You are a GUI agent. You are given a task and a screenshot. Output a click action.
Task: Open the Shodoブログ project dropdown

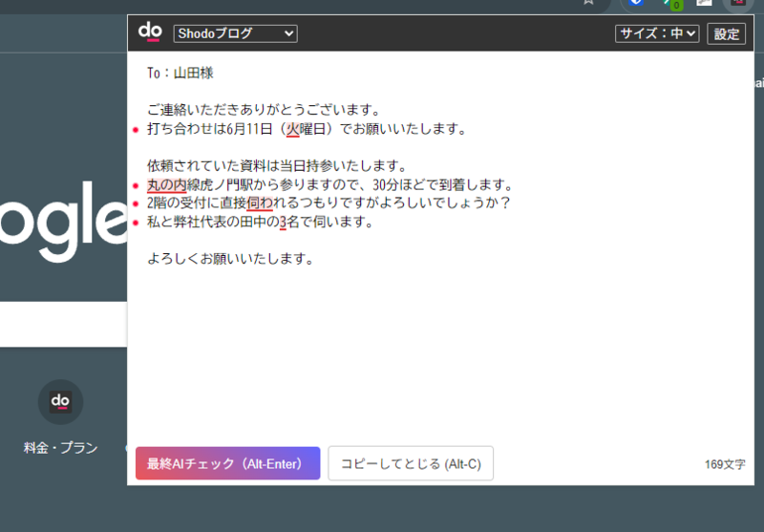235,33
